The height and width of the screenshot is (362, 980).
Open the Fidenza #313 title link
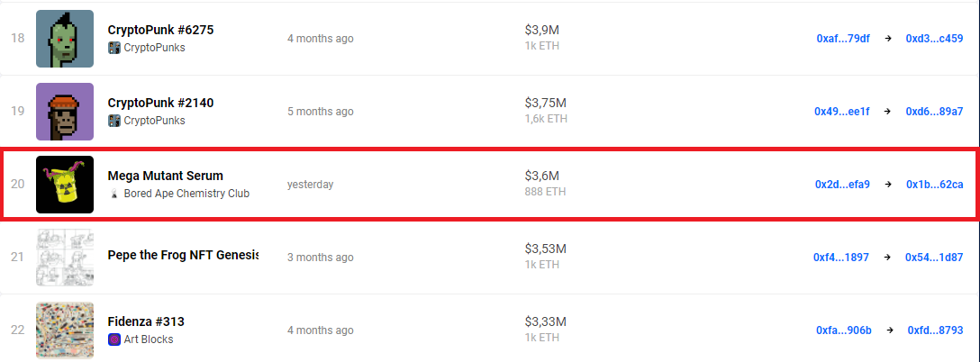coord(146,321)
